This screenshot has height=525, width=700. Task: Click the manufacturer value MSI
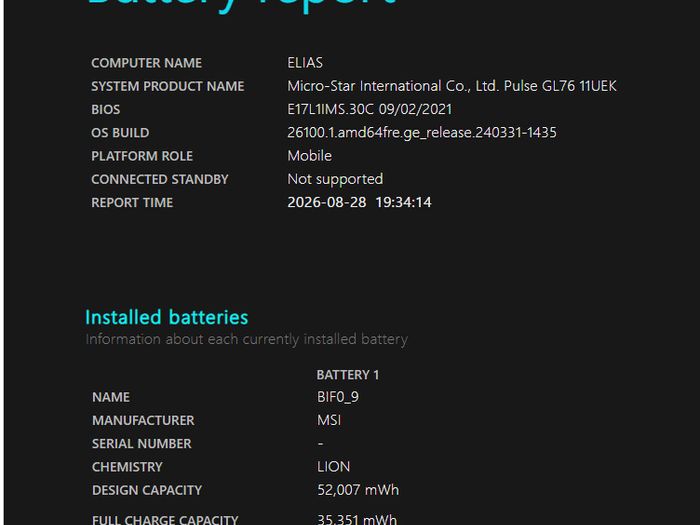coord(329,420)
